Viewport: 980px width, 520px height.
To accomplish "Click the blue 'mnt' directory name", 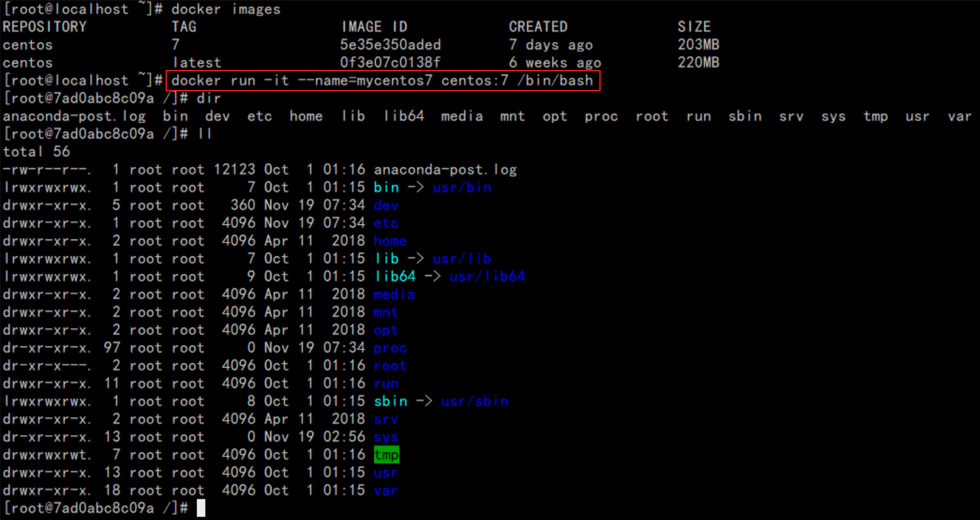I will (x=386, y=312).
